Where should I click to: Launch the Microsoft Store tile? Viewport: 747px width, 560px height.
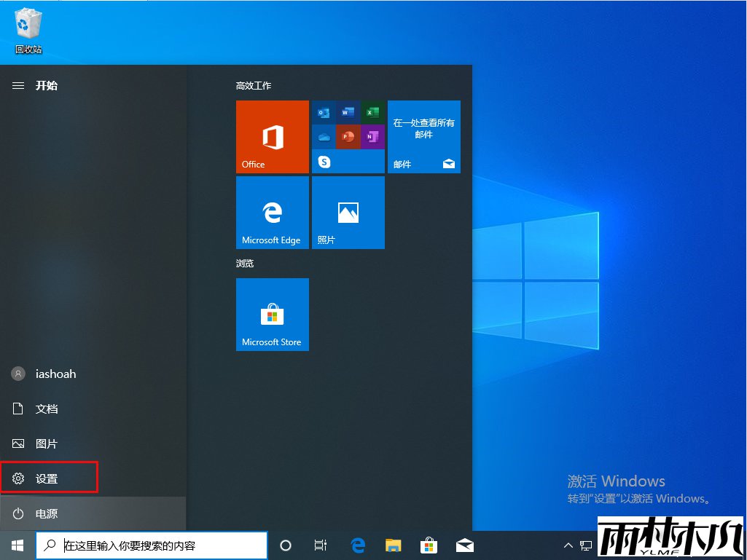(272, 315)
